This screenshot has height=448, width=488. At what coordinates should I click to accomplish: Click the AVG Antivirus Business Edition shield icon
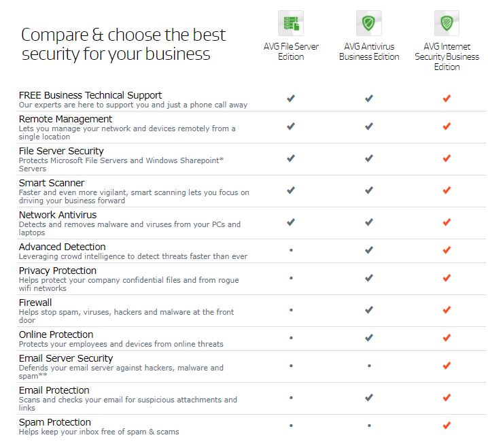[369, 23]
